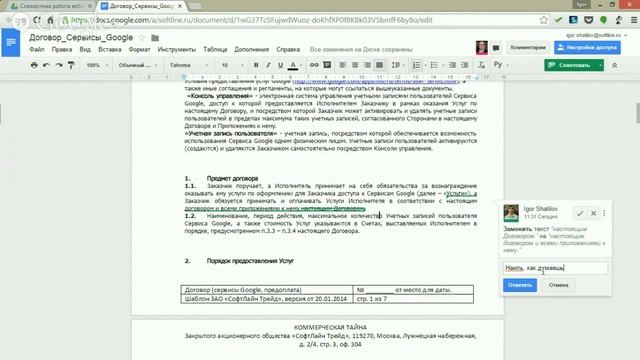Open the Таблица menu
The height and width of the screenshot is (360, 640).
click(x=215, y=49)
